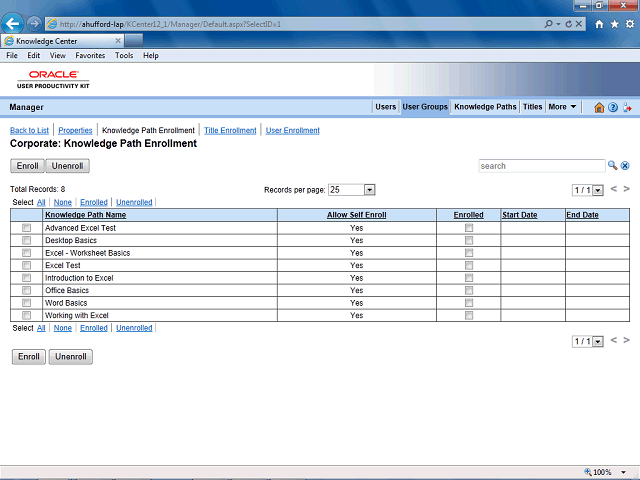Click the search magnifier icon
This screenshot has width=640, height=480.
[x=612, y=165]
